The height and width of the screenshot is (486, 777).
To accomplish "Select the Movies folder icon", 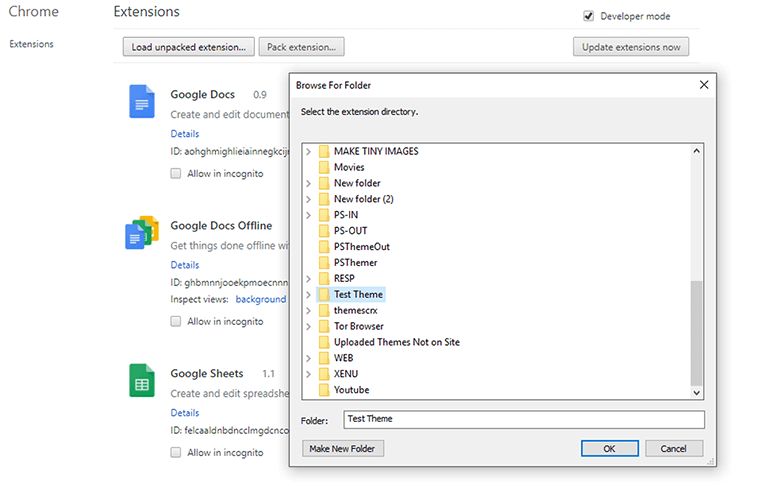I will pyautogui.click(x=324, y=167).
